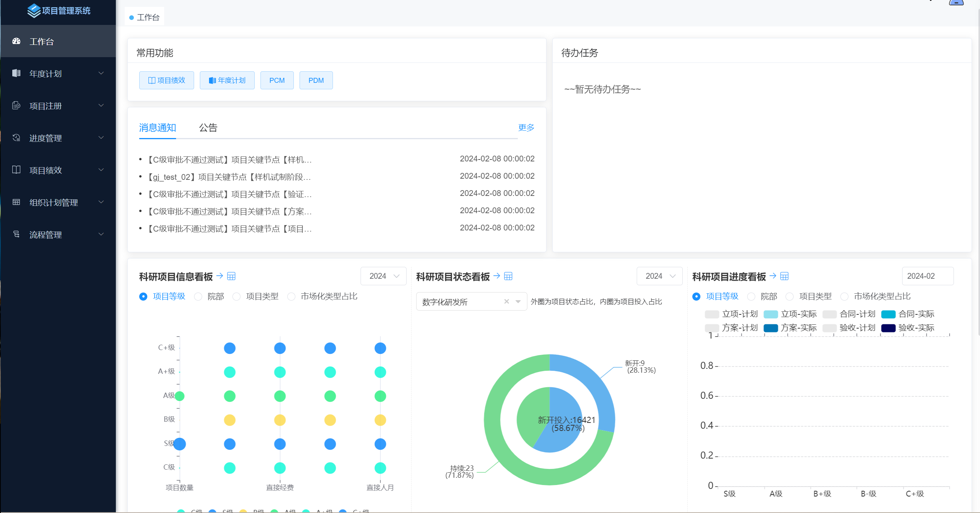This screenshot has width=980, height=513.
Task: Select 市场化类型占比 radio in 信息看板
Action: click(292, 296)
